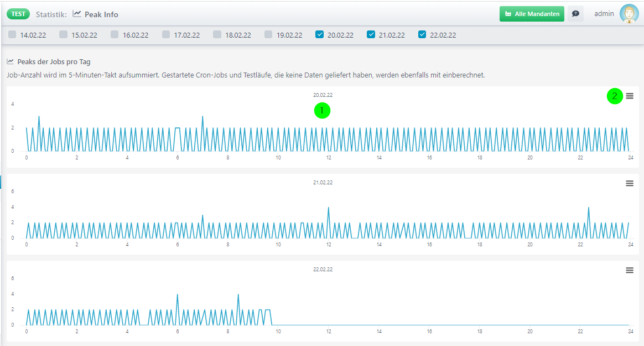
Task: Enable the 15.02.22 checkbox
Action: (x=63, y=34)
